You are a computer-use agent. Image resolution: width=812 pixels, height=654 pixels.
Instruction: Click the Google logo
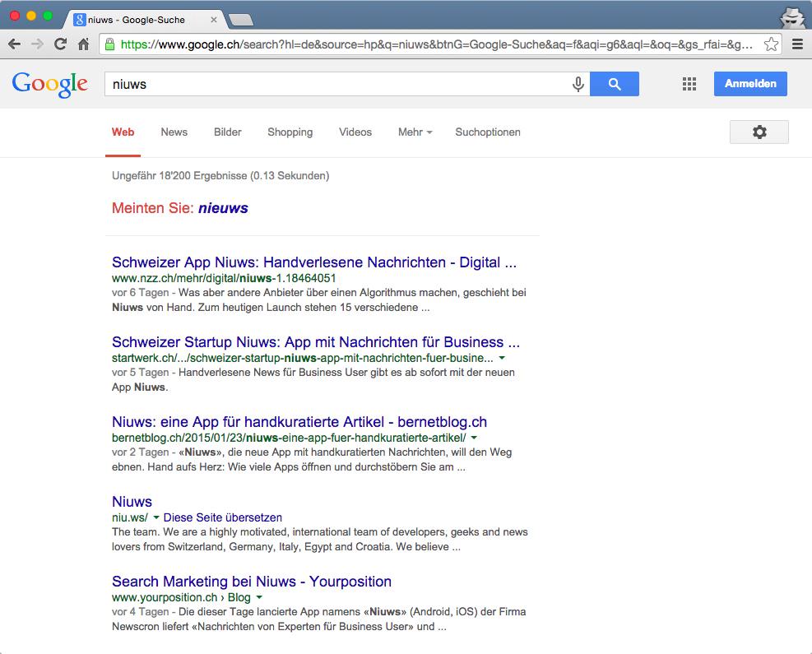49,84
